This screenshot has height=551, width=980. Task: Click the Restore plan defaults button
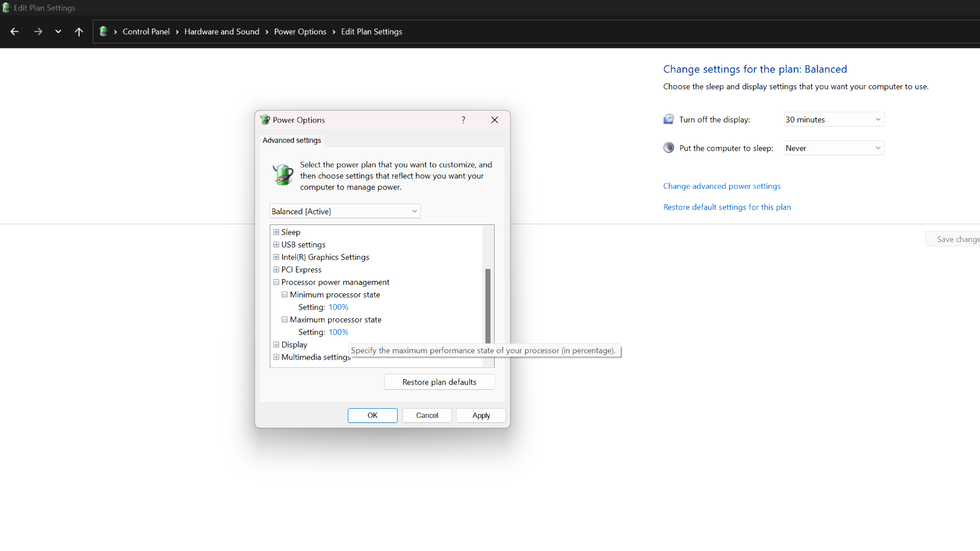[439, 382]
